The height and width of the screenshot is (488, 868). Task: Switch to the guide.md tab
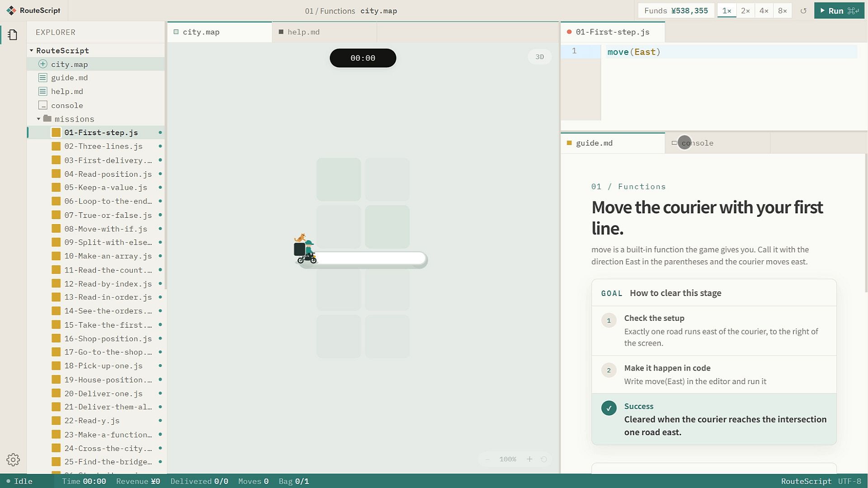pos(613,143)
